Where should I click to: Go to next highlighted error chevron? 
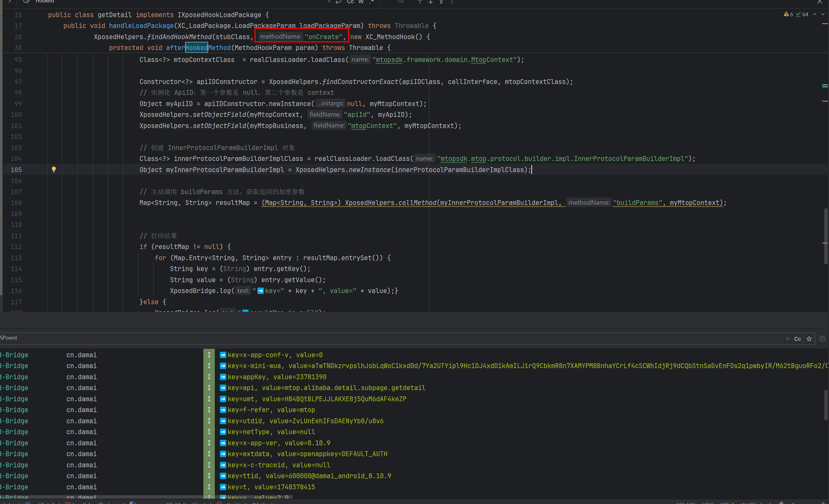[x=823, y=14]
